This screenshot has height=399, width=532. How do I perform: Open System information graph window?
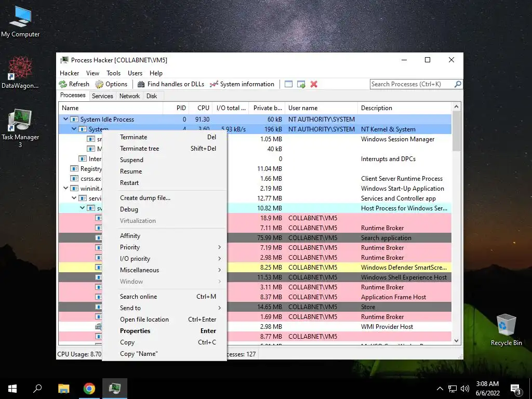point(242,84)
